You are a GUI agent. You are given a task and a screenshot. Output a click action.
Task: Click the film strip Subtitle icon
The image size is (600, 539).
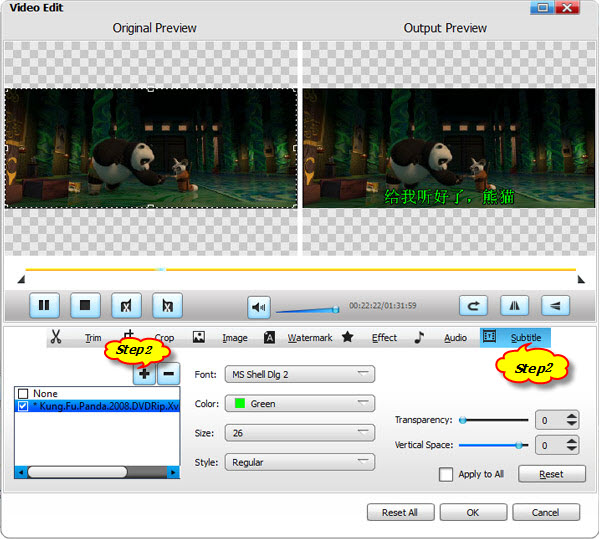[x=489, y=336]
